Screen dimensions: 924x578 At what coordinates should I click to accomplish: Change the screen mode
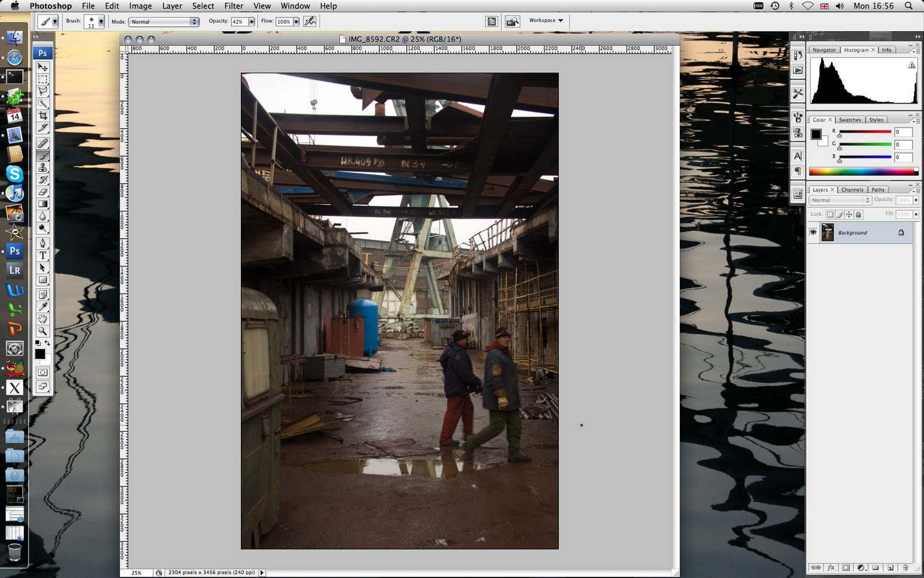tap(43, 387)
